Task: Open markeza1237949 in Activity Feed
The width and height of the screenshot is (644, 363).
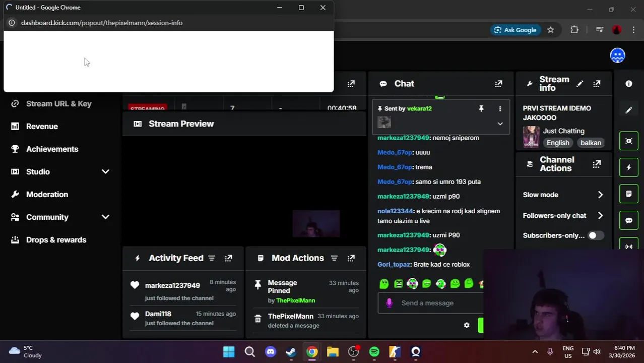Action: (172, 285)
